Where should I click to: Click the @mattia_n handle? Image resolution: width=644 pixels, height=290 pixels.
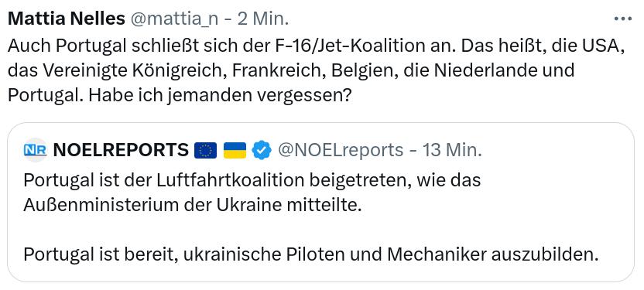[175, 19]
